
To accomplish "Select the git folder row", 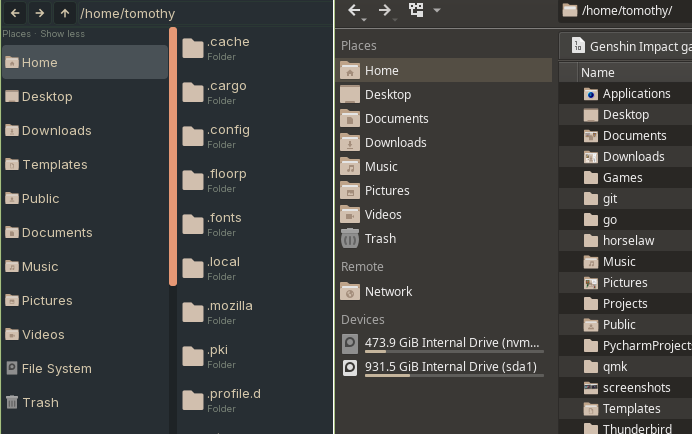I will point(625,199).
